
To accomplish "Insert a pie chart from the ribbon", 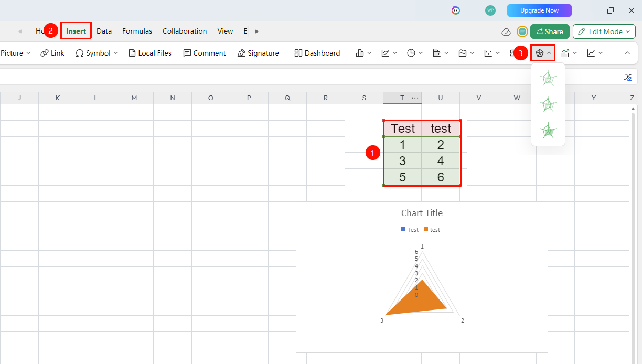I will tap(415, 53).
